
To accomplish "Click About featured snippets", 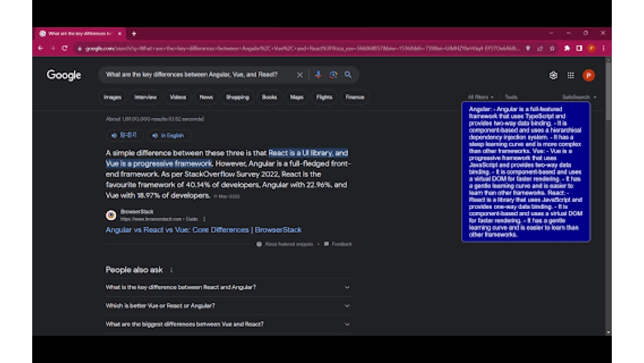I will point(285,244).
